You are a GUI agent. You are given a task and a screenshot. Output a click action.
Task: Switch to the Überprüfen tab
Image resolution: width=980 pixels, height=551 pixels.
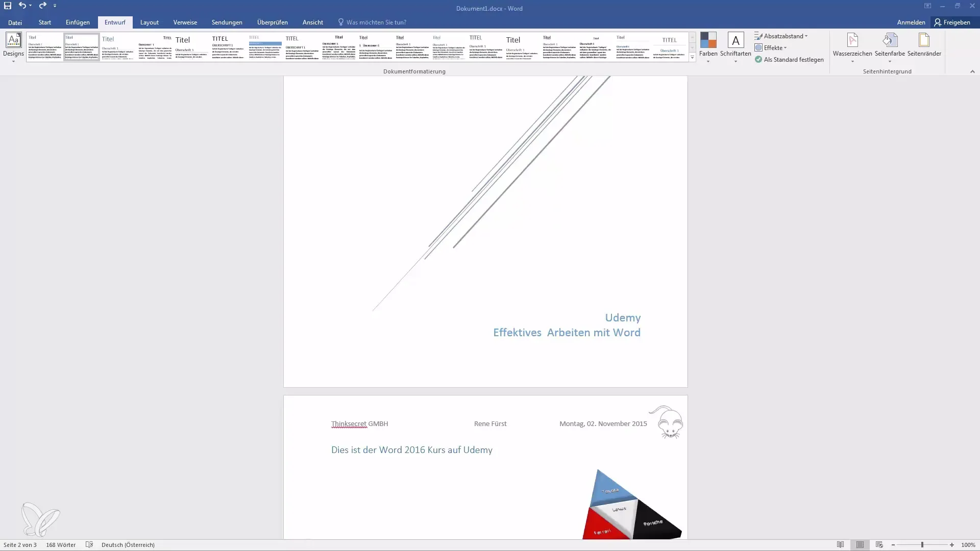tap(273, 22)
